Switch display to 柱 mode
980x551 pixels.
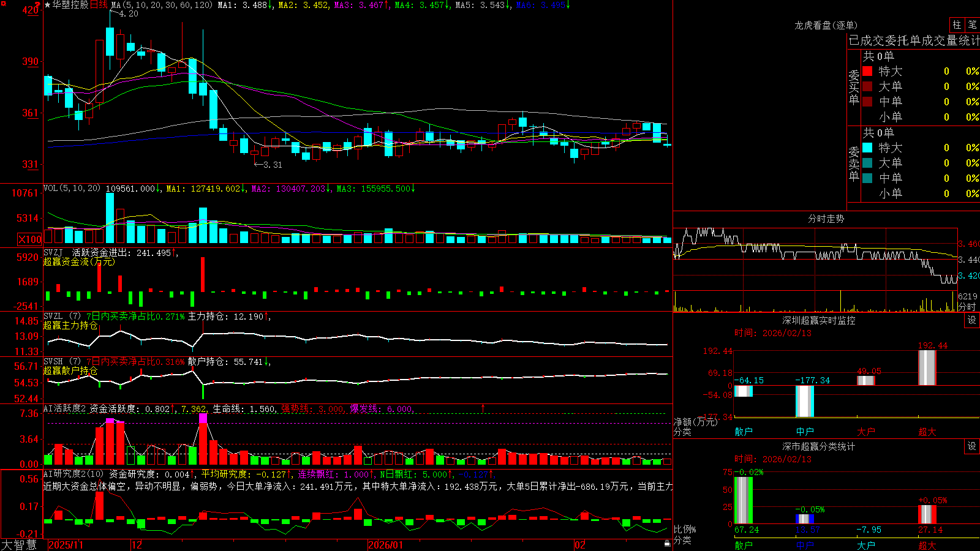click(x=957, y=25)
